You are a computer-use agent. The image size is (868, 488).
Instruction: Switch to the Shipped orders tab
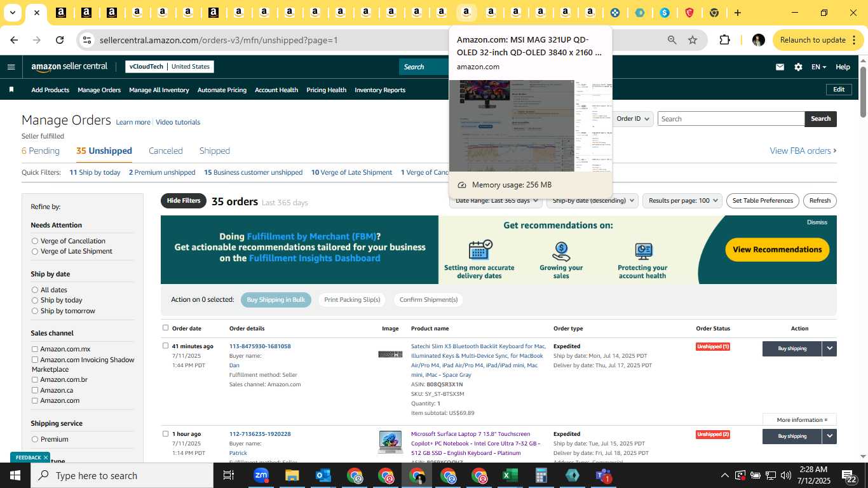(215, 151)
